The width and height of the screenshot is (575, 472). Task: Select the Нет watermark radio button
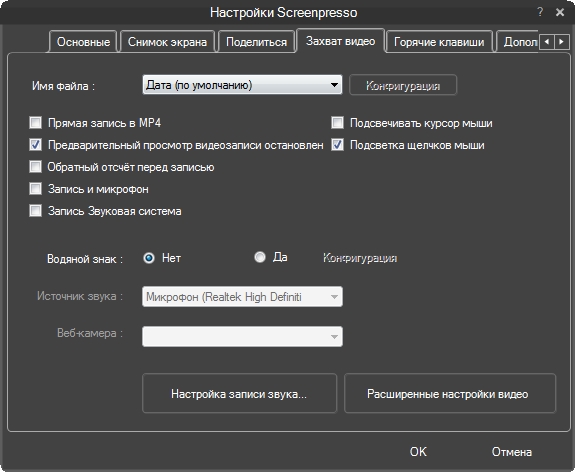(149, 258)
